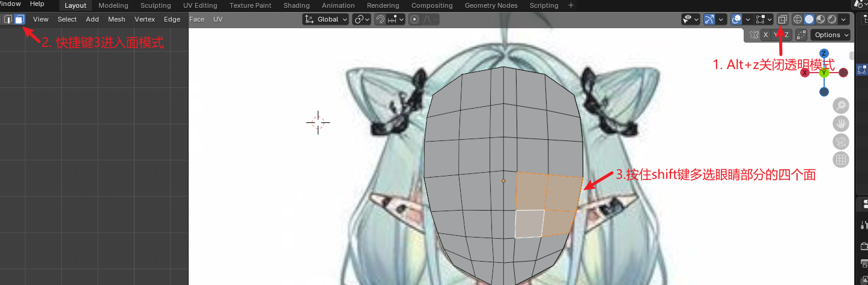
Task: Open the Help menu
Action: point(37,4)
